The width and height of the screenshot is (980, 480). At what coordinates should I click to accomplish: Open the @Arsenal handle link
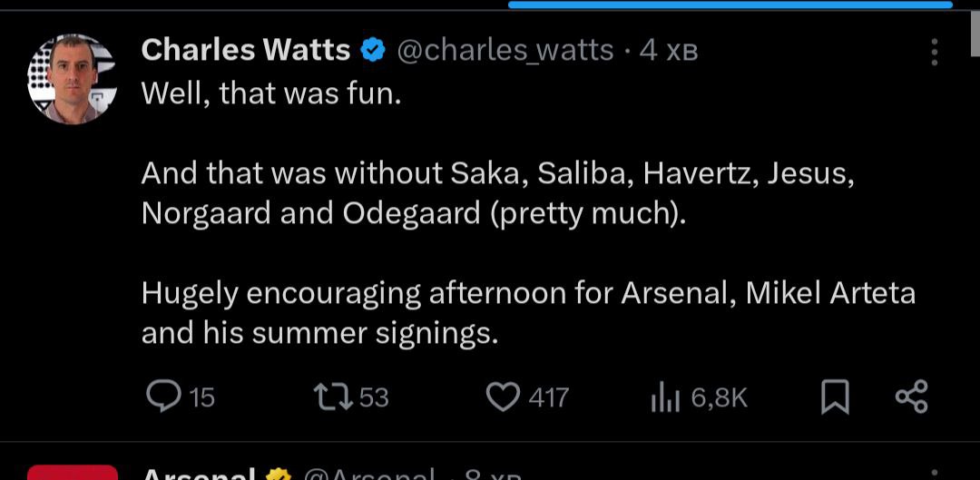(x=369, y=475)
